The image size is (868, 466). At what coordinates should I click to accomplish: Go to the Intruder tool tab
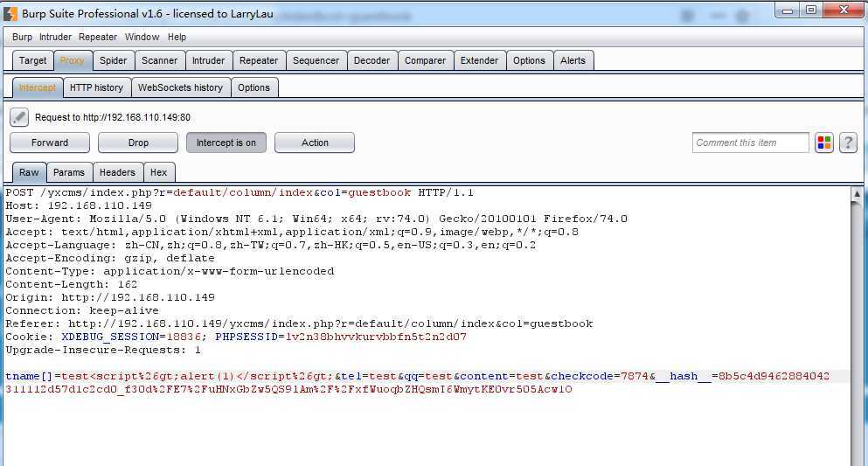pyautogui.click(x=208, y=60)
